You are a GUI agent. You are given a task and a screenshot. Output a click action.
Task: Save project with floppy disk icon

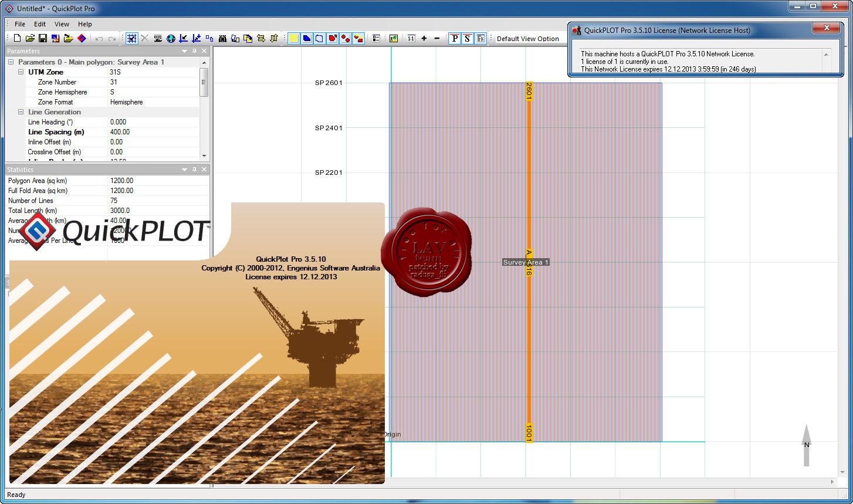coord(43,38)
